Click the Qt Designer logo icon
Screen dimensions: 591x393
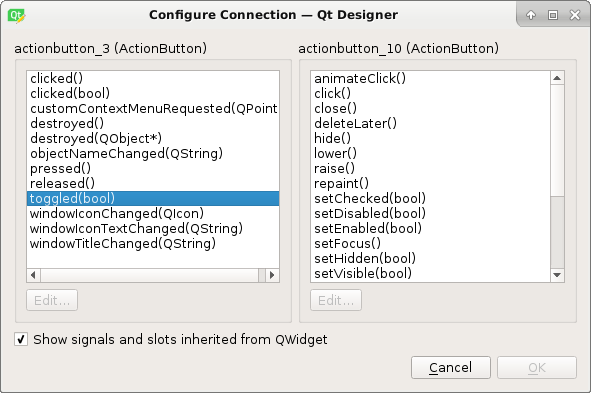[x=16, y=15]
